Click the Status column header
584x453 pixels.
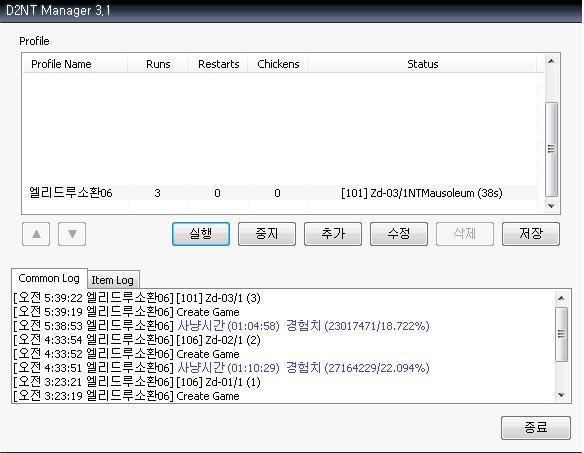click(x=423, y=64)
